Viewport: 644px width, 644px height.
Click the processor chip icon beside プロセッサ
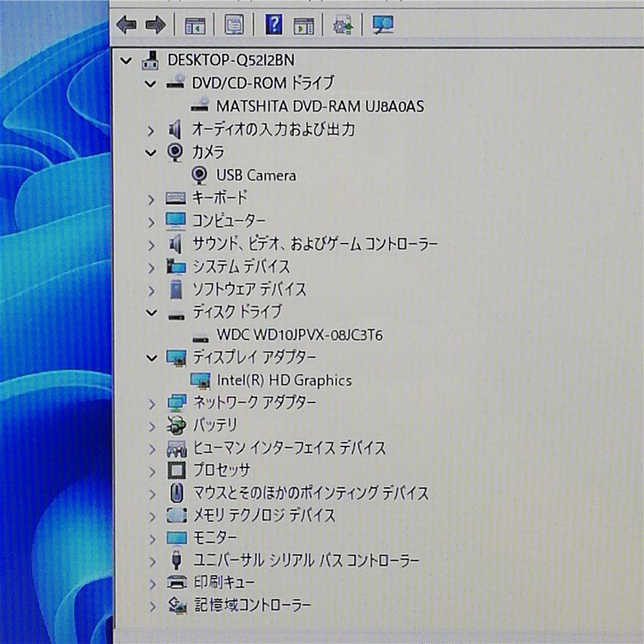(176, 470)
